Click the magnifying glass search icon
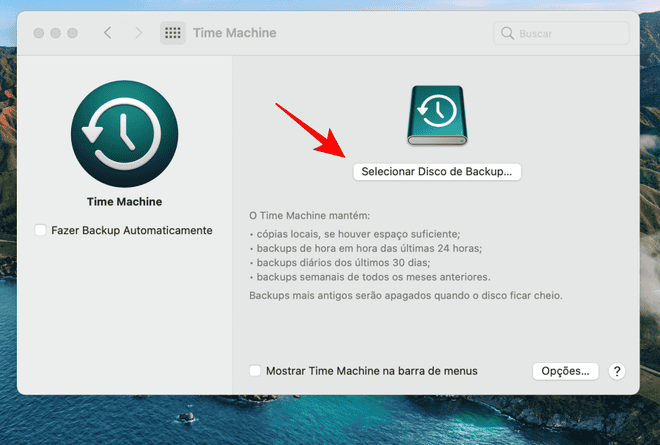 click(507, 33)
